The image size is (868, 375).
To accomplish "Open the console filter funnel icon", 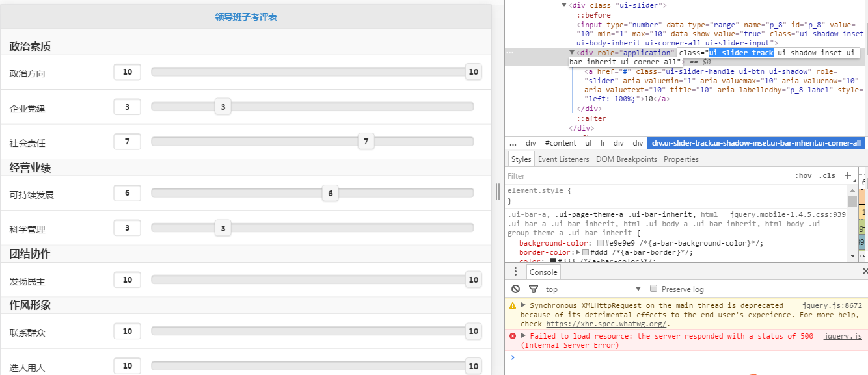I will click(x=534, y=289).
